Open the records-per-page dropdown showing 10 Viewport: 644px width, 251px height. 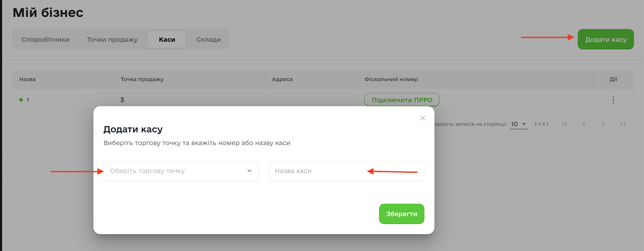click(518, 124)
